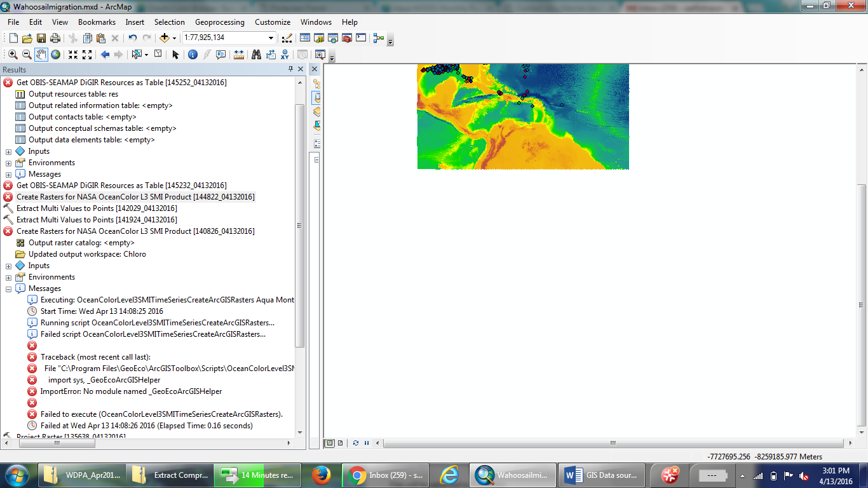Activate the Identify tool
The image size is (868, 488).
coord(193,55)
